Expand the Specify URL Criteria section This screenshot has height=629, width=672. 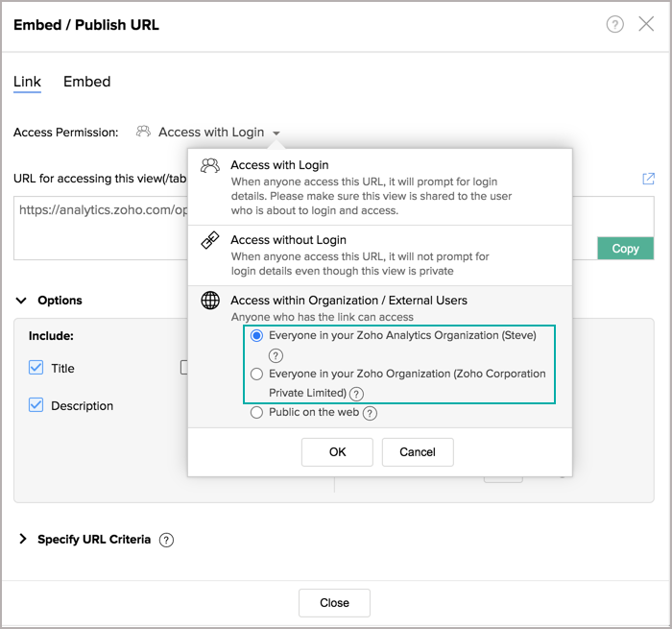pos(23,539)
